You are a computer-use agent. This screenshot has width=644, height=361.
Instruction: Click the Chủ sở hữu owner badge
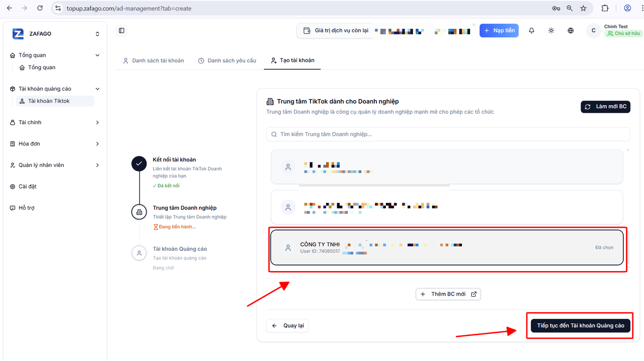pos(624,34)
